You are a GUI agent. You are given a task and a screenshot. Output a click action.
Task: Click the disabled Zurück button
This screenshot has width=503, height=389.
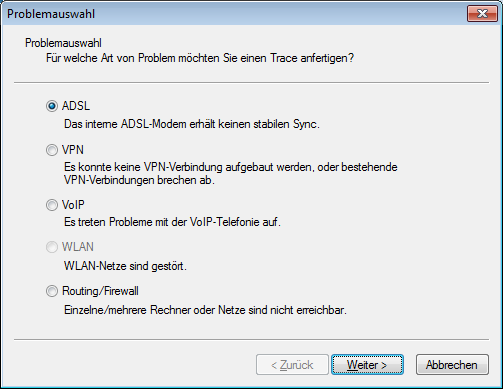pos(292,365)
